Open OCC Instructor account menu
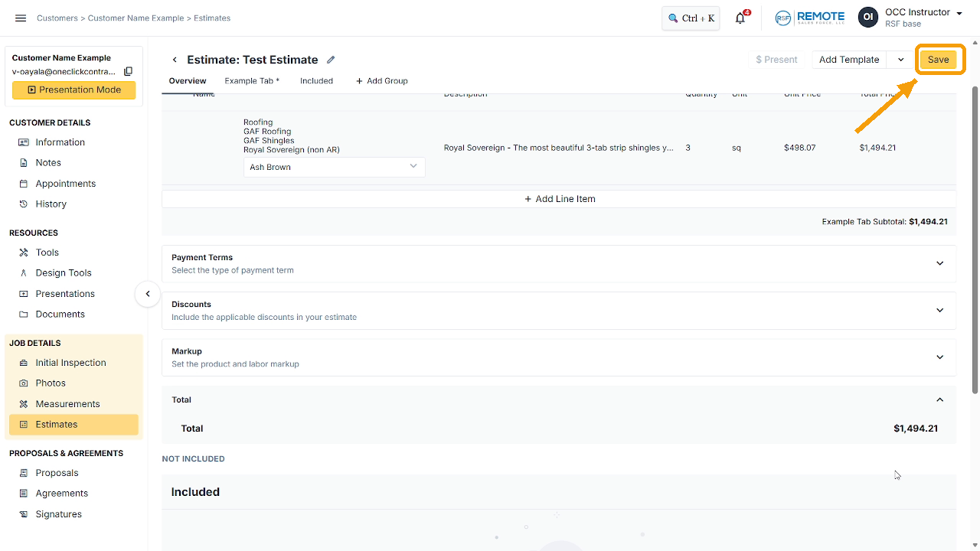 (x=923, y=18)
